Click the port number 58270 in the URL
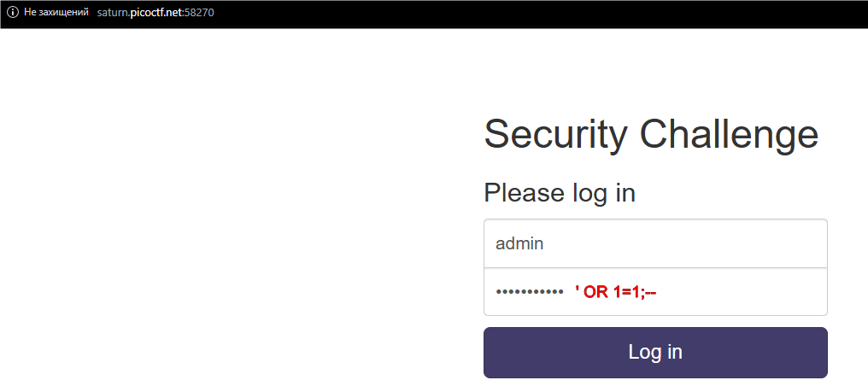This screenshot has width=868, height=386. point(199,13)
